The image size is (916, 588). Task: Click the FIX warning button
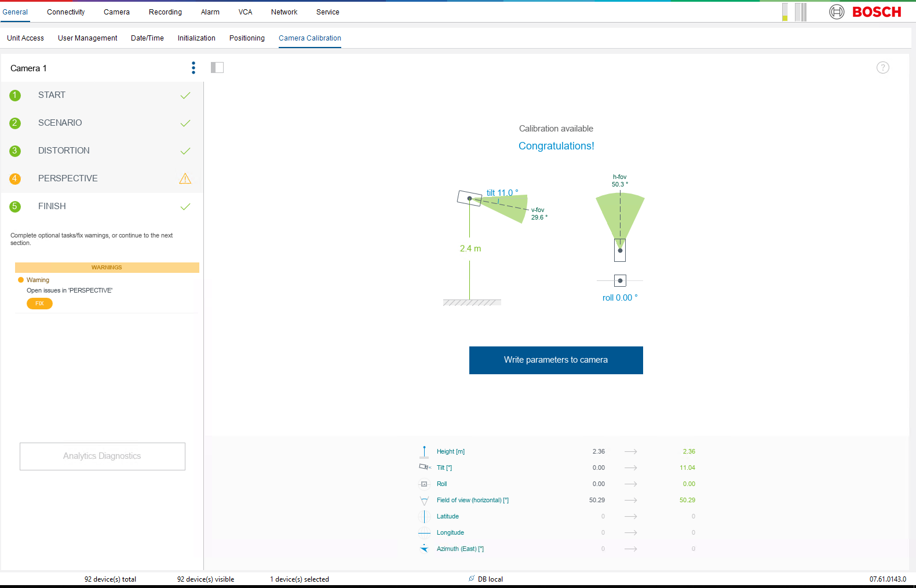(39, 304)
